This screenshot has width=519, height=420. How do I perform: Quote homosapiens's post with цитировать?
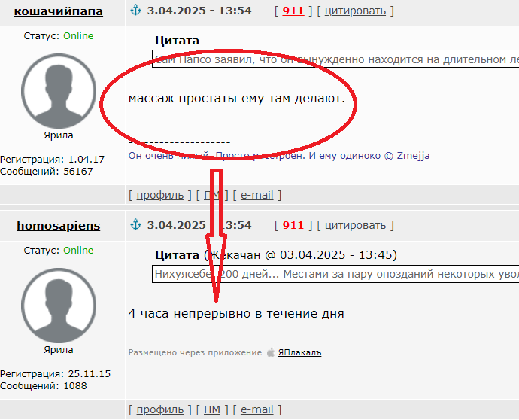[x=355, y=225]
